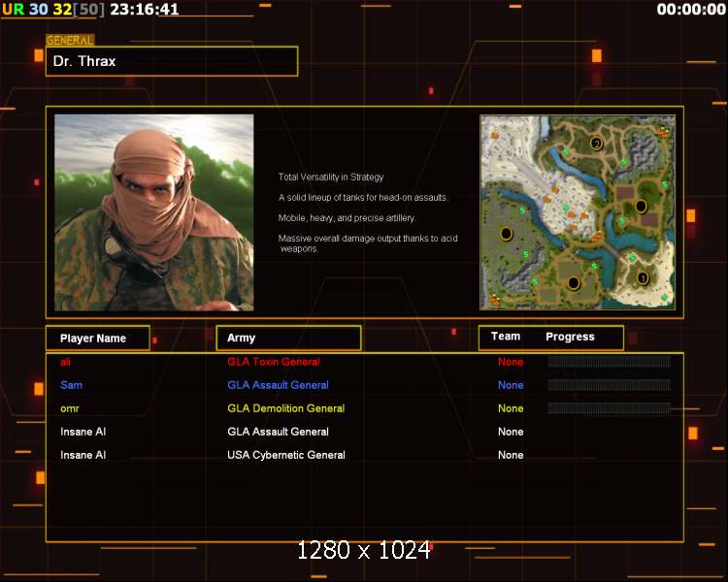Click the loading progress bar for omr

pos(610,408)
